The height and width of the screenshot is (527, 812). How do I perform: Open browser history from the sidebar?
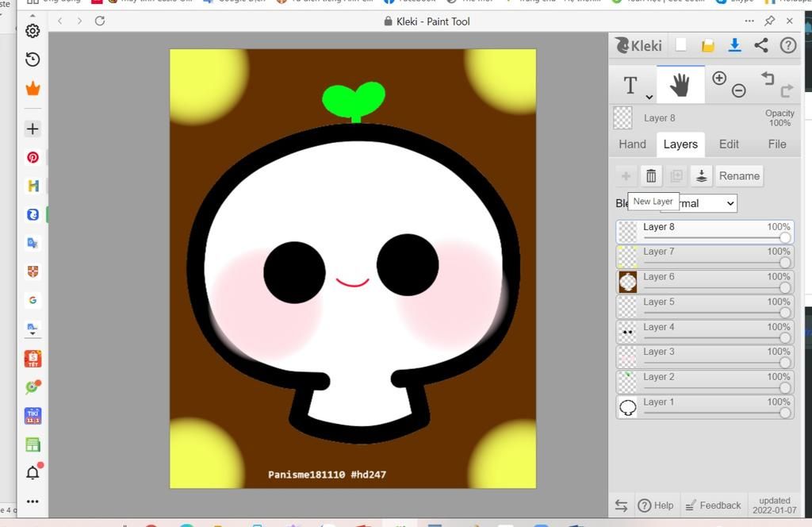(33, 60)
